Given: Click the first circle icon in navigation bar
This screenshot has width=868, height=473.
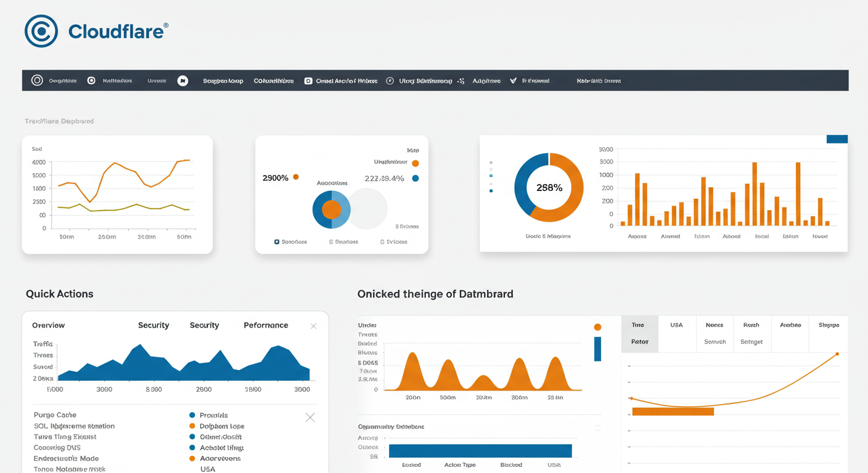Looking at the screenshot, I should pyautogui.click(x=37, y=81).
